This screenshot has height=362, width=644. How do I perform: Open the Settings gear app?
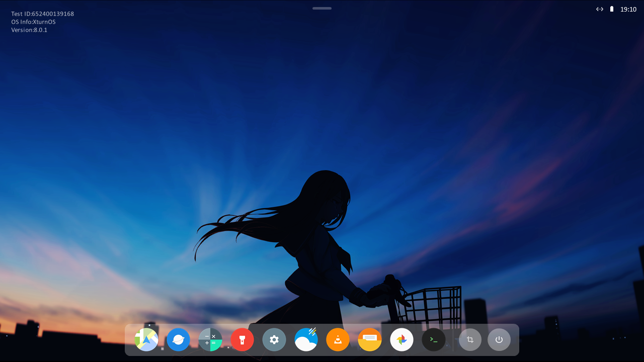click(274, 340)
